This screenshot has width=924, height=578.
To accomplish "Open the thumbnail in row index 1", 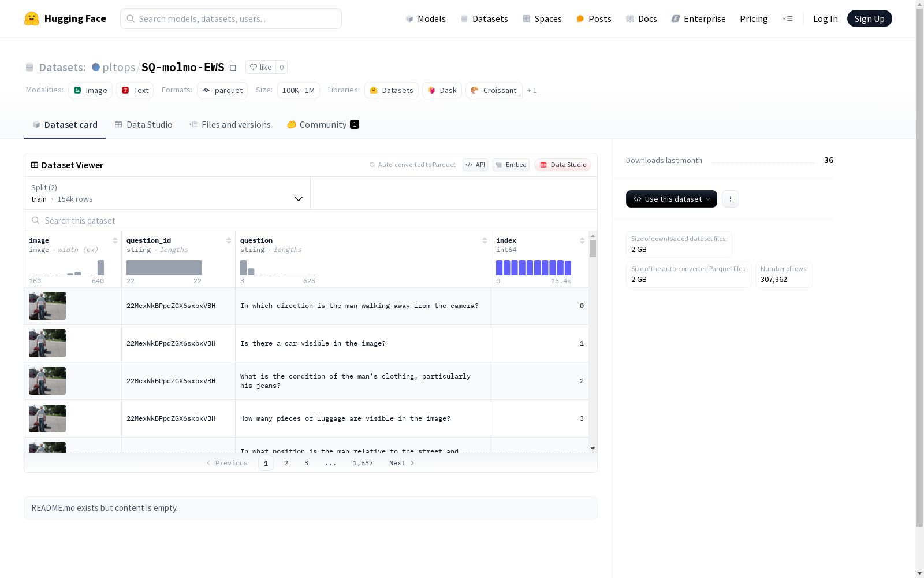I will coord(47,343).
